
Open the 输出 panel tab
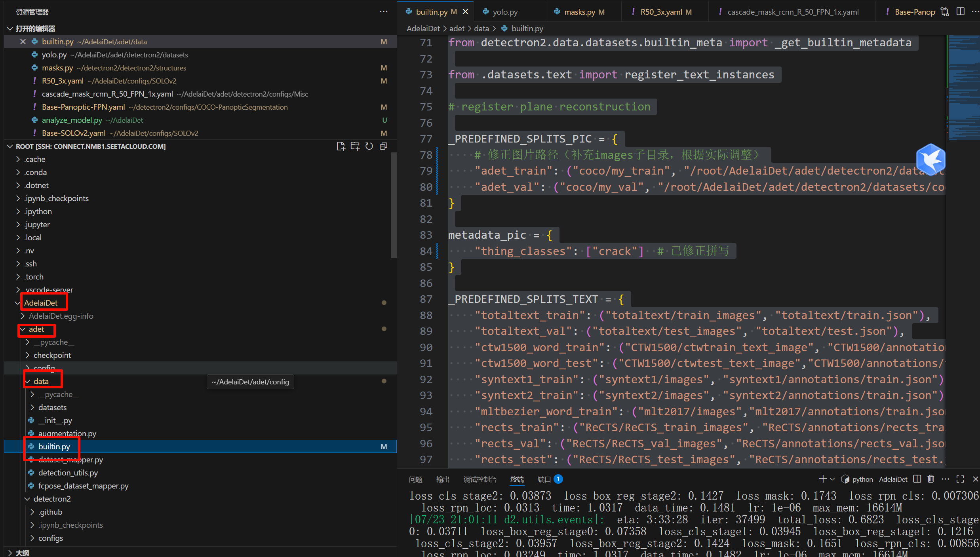(442, 479)
